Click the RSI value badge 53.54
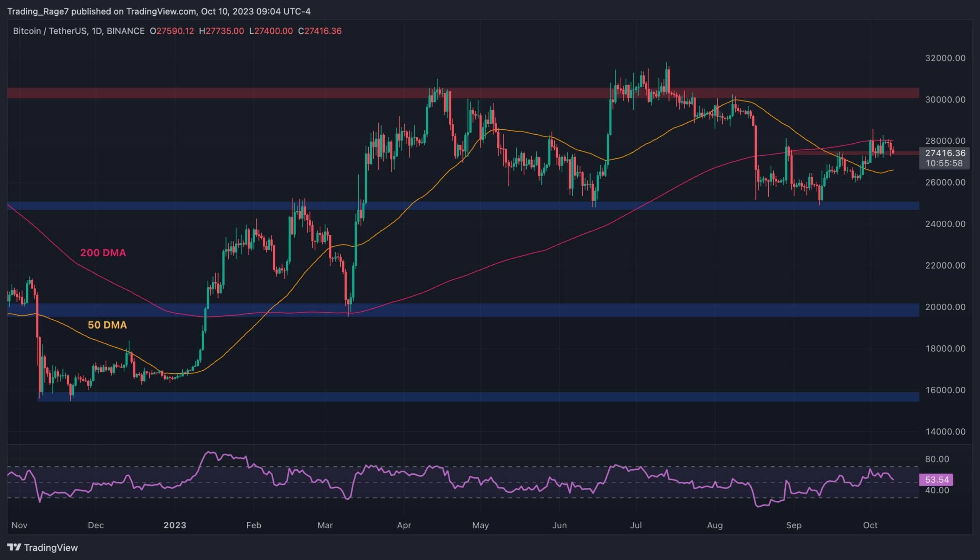 936,480
